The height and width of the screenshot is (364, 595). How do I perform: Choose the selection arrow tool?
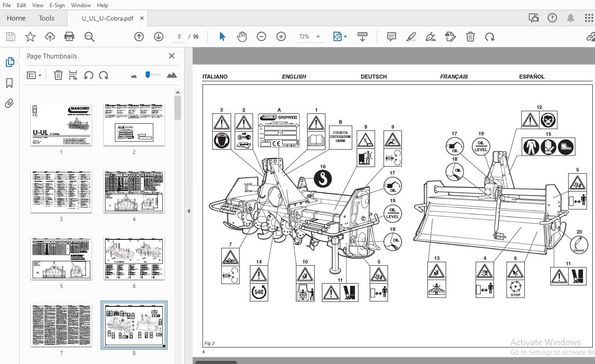pos(222,37)
